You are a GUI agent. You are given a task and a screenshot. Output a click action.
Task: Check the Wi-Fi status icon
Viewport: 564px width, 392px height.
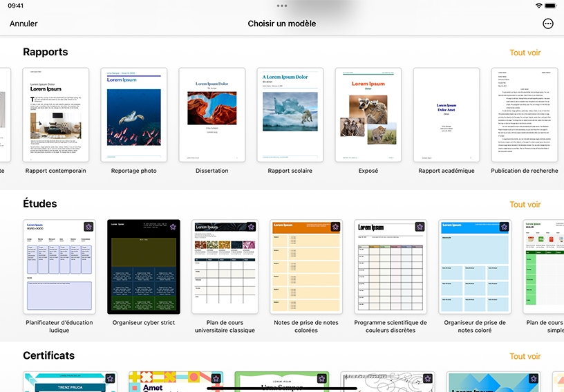click(538, 6)
